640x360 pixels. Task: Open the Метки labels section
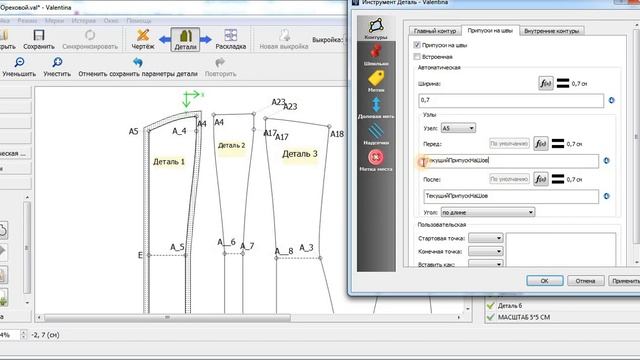pos(376,81)
